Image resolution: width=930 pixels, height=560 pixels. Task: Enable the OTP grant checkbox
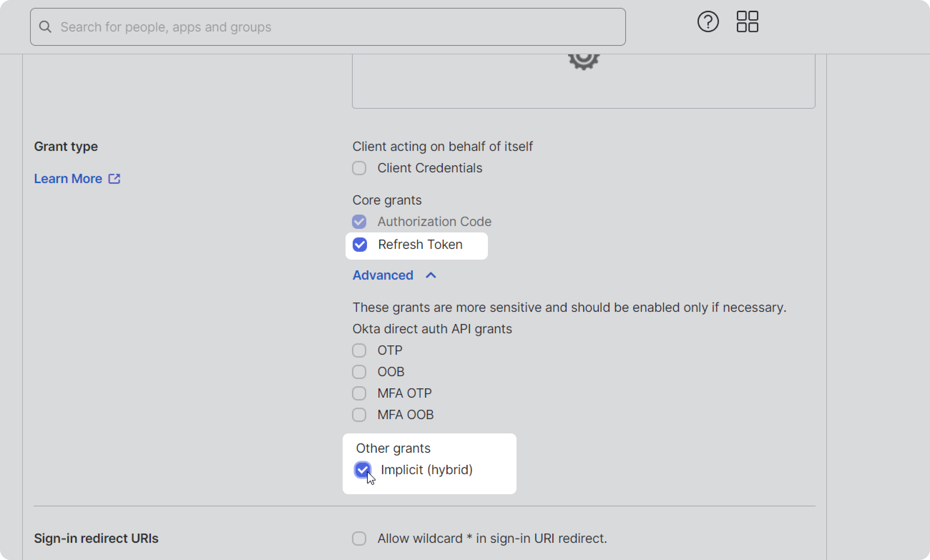click(x=359, y=350)
